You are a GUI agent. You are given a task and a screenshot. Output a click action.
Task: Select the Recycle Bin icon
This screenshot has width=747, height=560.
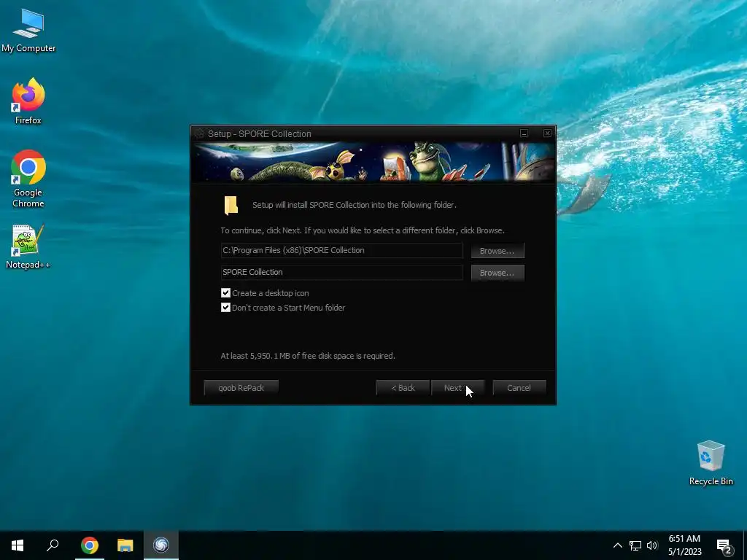pos(711,463)
